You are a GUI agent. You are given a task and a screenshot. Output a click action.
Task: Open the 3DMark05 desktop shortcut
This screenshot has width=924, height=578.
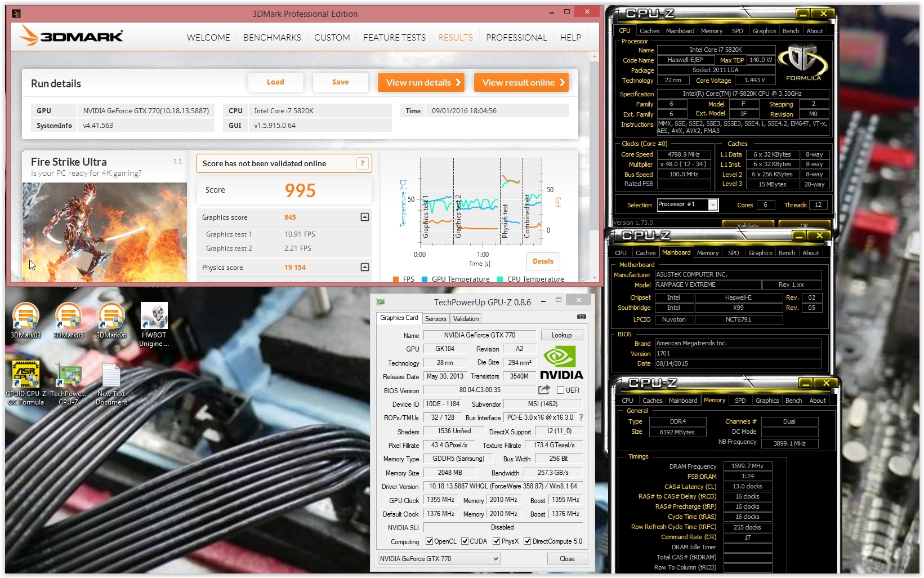tap(69, 320)
